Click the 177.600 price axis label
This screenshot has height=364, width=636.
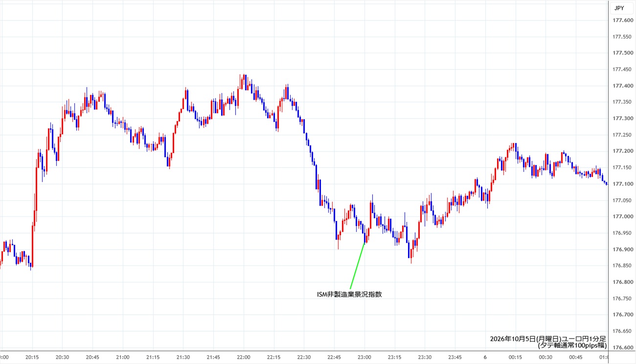pyautogui.click(x=623, y=20)
